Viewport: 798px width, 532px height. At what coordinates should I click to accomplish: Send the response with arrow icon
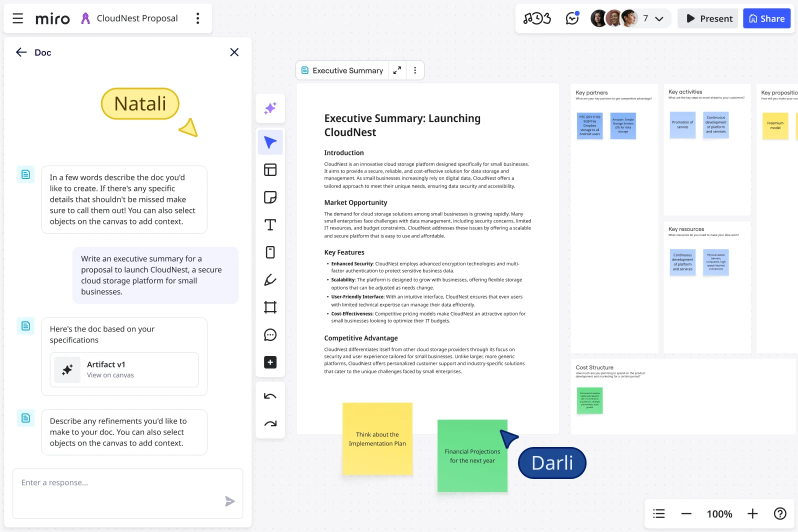229,501
